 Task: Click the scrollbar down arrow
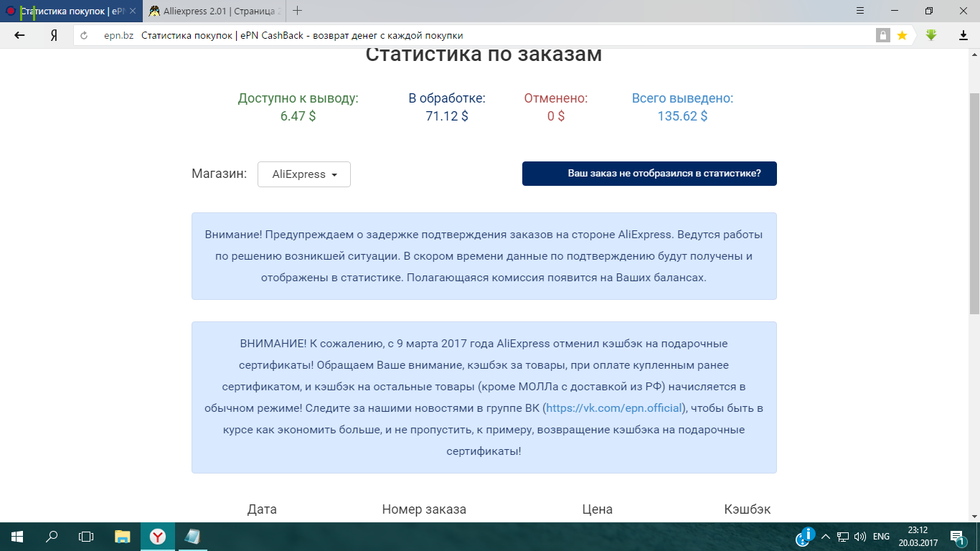pyautogui.click(x=974, y=517)
